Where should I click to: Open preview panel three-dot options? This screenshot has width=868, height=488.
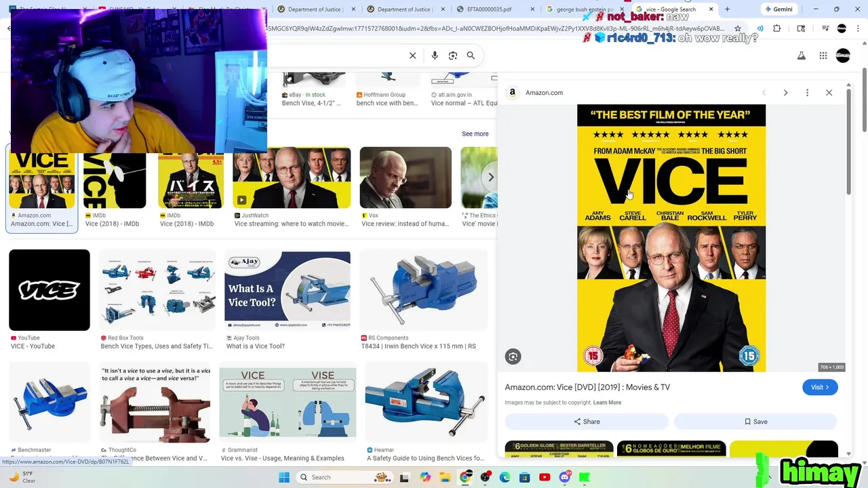tap(807, 92)
